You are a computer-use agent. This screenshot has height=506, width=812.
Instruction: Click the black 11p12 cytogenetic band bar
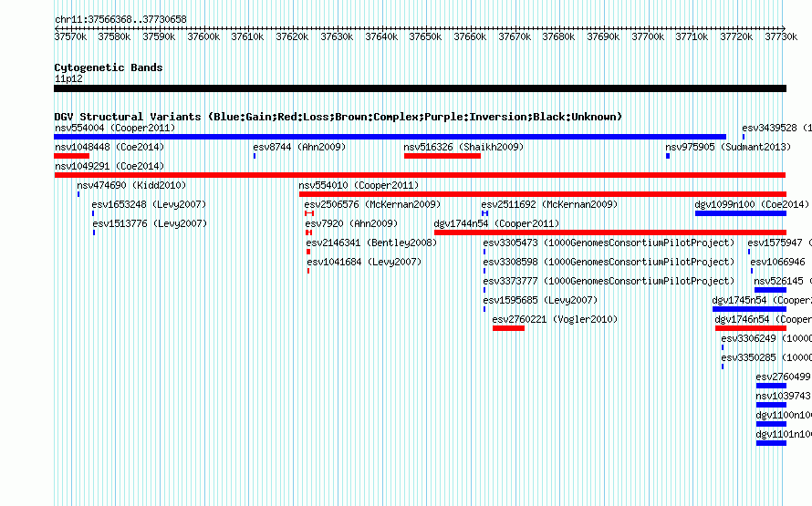click(420, 88)
